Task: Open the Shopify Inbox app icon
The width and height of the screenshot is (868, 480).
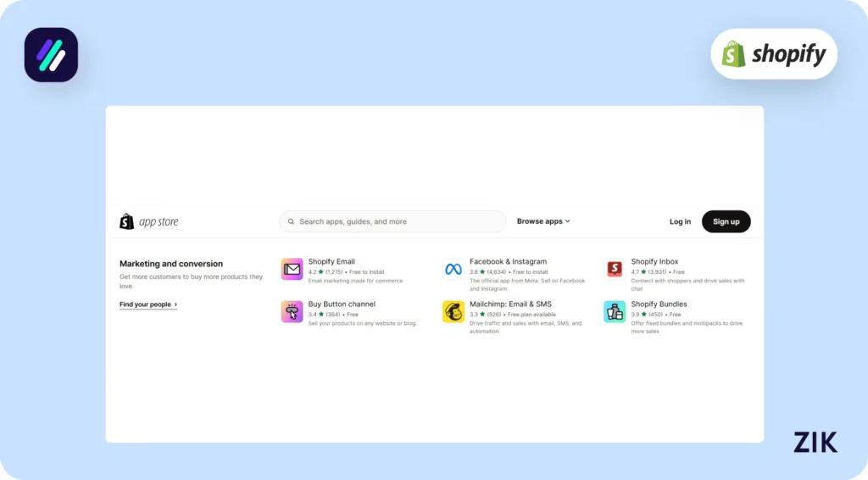Action: point(615,270)
